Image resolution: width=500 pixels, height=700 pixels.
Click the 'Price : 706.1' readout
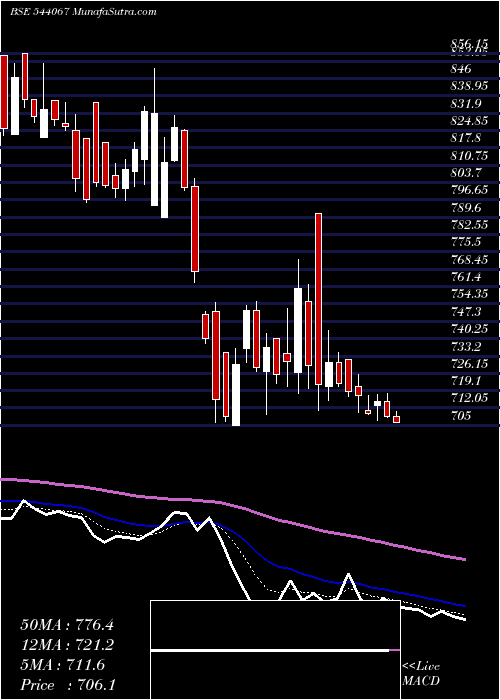click(x=69, y=685)
